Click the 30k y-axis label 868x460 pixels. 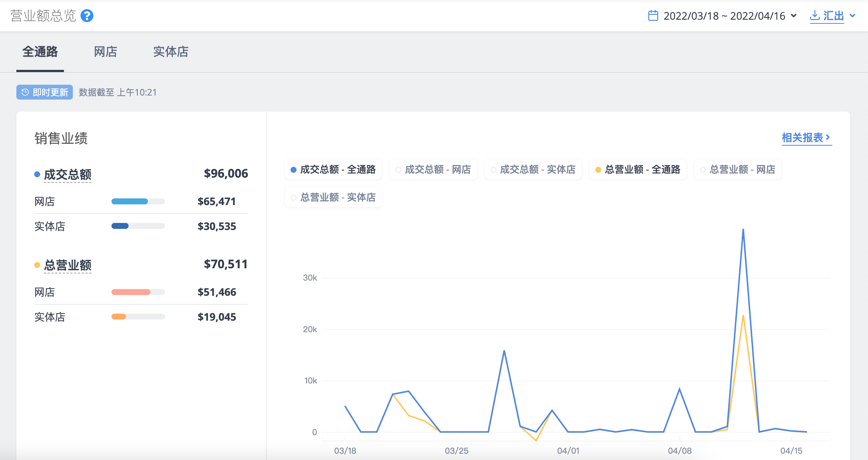tap(310, 278)
